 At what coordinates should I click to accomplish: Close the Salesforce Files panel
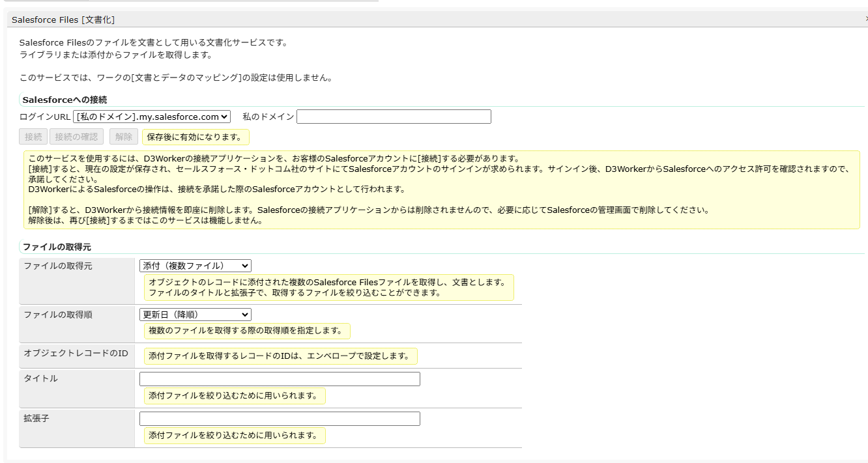coord(866,20)
